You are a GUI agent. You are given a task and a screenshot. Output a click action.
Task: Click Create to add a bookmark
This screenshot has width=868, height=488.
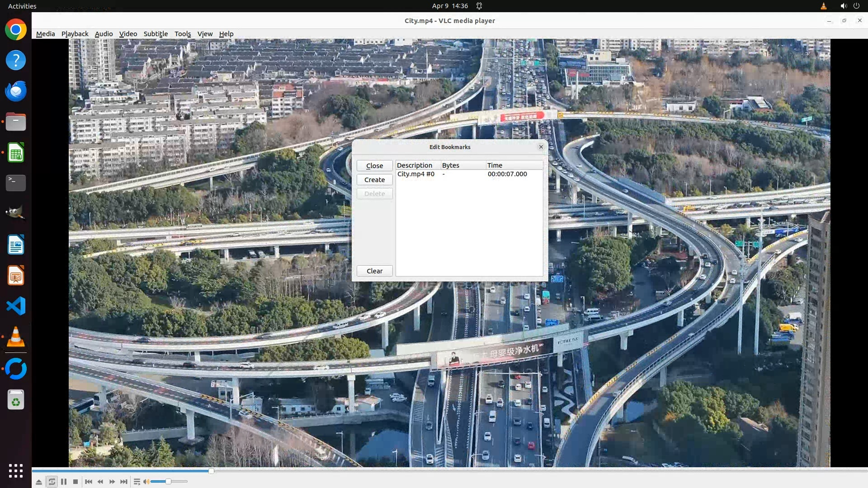(x=374, y=180)
